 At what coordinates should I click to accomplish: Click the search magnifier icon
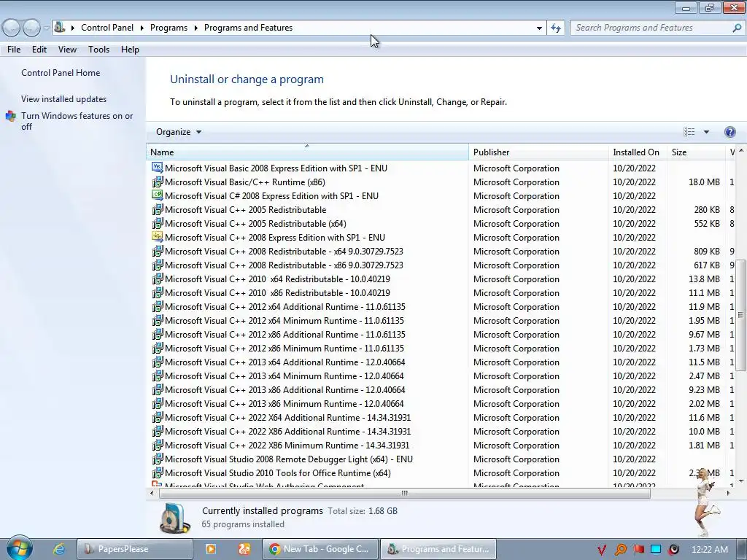[x=737, y=28]
